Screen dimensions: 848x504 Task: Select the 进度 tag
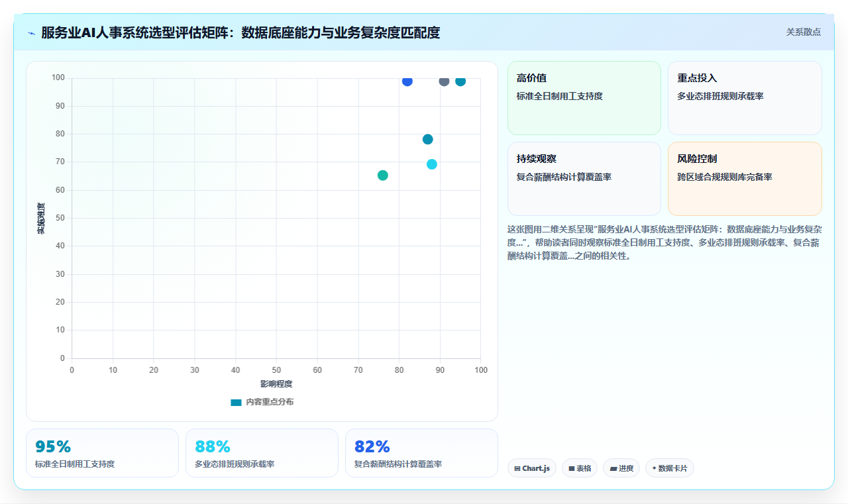(621, 468)
